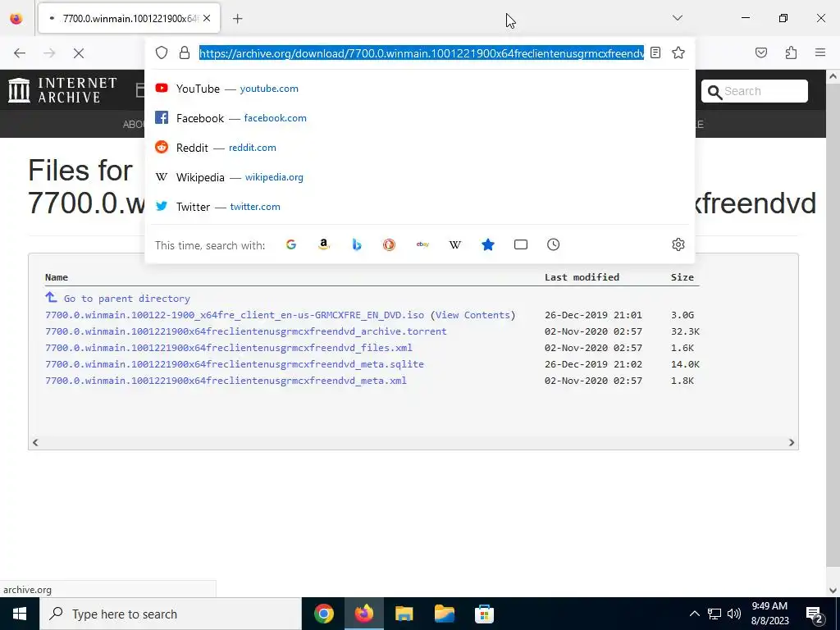The height and width of the screenshot is (630, 840).
Task: Click the View Contents link
Action: pyautogui.click(x=472, y=315)
